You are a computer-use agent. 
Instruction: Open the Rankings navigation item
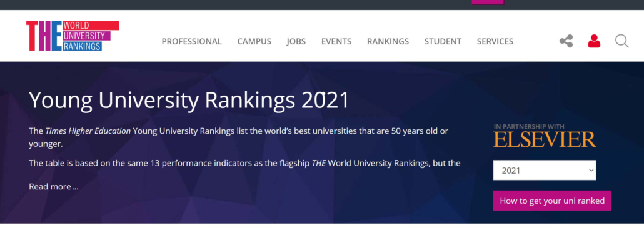(388, 41)
